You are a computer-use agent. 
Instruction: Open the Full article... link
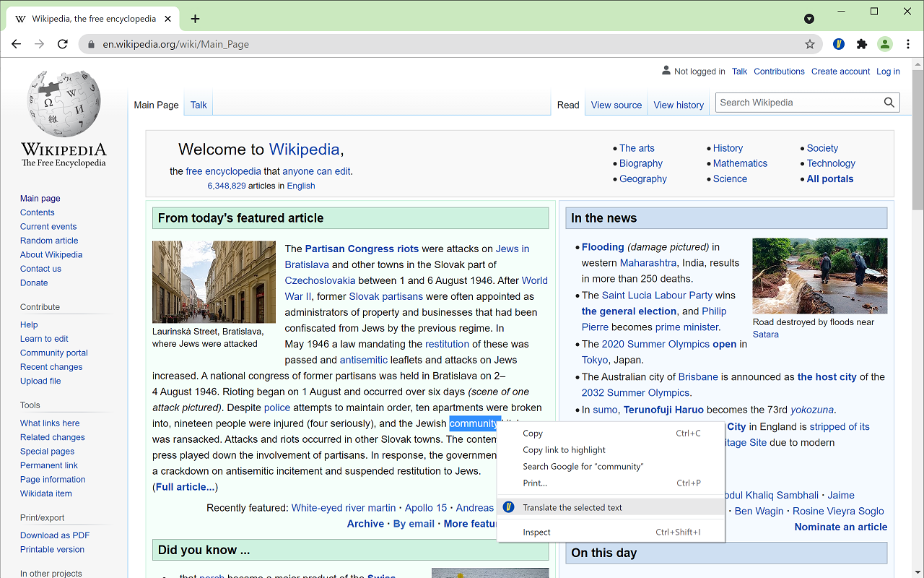tap(185, 487)
